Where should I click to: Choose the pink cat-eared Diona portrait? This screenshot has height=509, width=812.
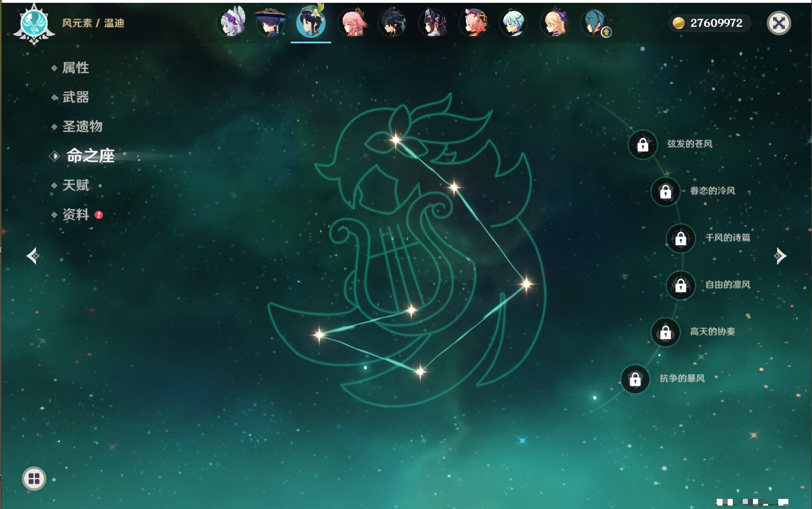pyautogui.click(x=474, y=23)
